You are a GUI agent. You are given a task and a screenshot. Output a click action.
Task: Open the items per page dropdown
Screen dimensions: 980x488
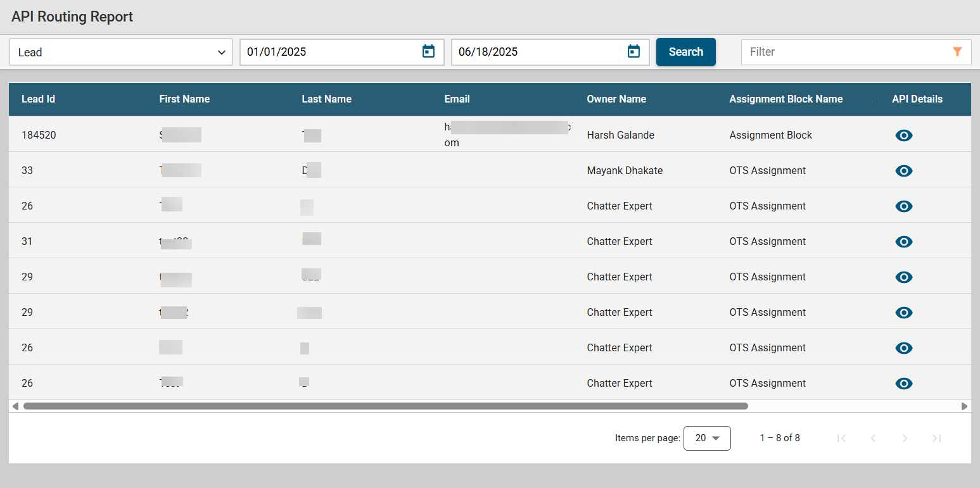coord(707,438)
